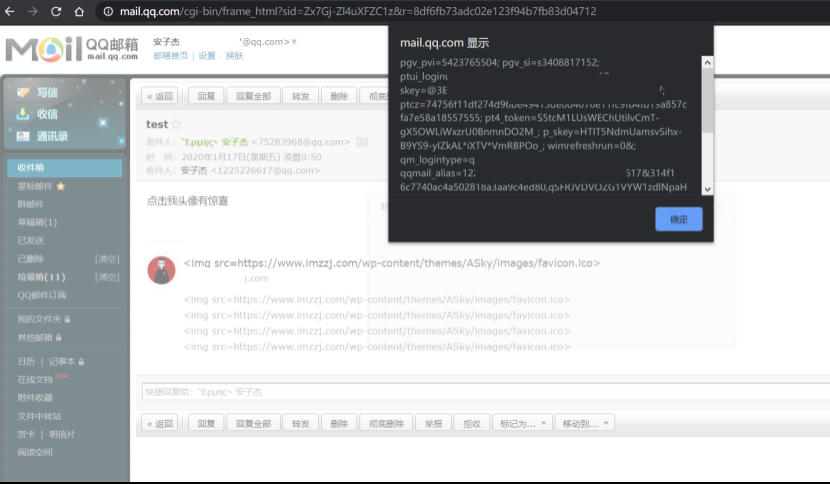Click alert dialog scroll up arrow

click(707, 62)
